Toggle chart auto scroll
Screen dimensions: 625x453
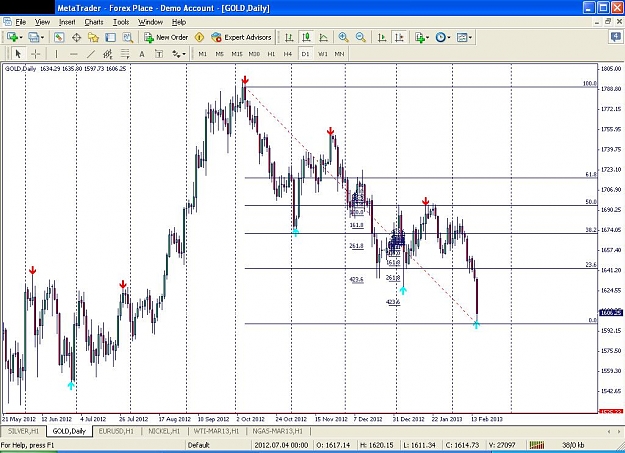click(x=382, y=37)
